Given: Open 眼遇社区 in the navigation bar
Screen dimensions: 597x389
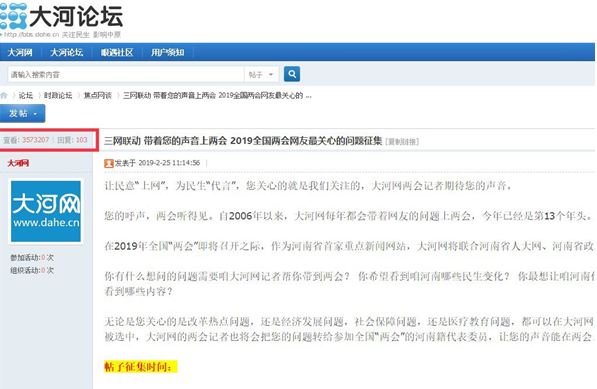Looking at the screenshot, I should point(117,52).
